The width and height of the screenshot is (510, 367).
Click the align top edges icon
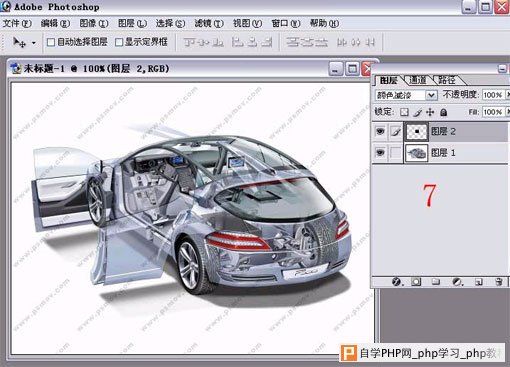click(189, 42)
